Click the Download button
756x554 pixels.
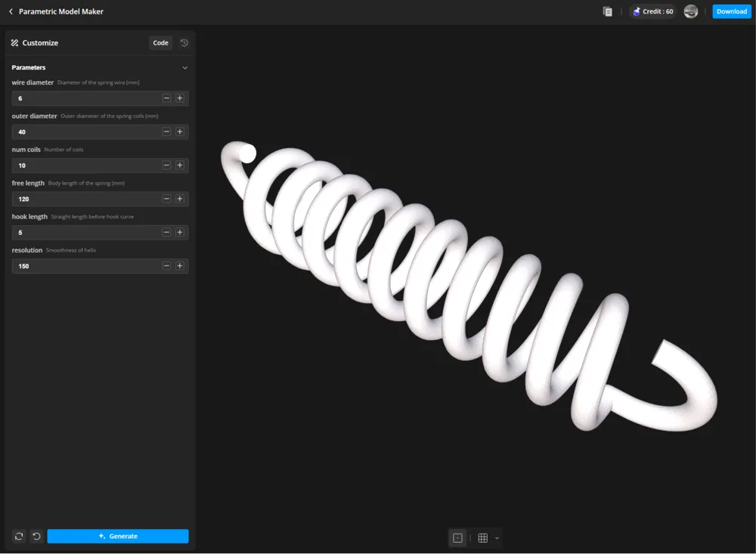point(731,11)
